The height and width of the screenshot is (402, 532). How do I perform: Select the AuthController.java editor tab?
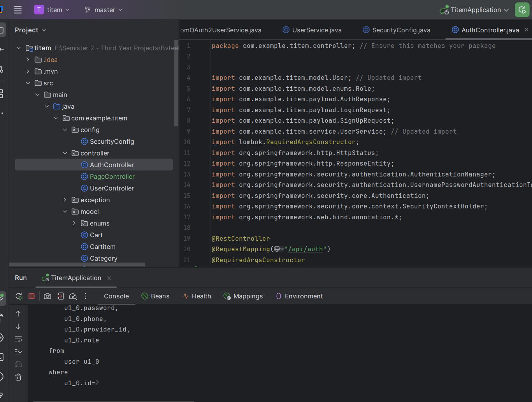pos(485,30)
